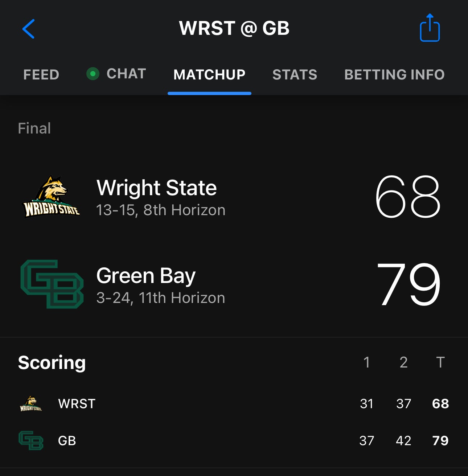This screenshot has width=468, height=476.
Task: Open the Feed tab
Action: (41, 75)
